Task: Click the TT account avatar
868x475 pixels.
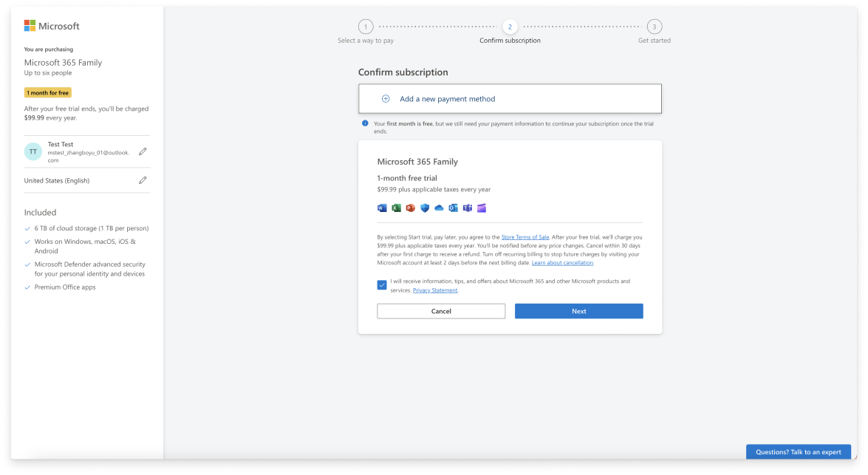Action: (x=33, y=151)
